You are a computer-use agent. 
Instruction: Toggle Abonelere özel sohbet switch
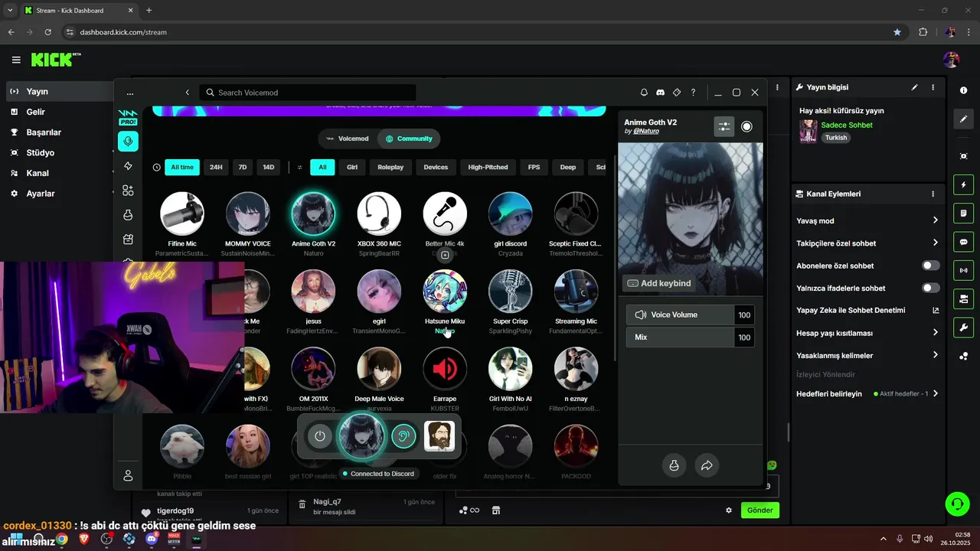[930, 266]
